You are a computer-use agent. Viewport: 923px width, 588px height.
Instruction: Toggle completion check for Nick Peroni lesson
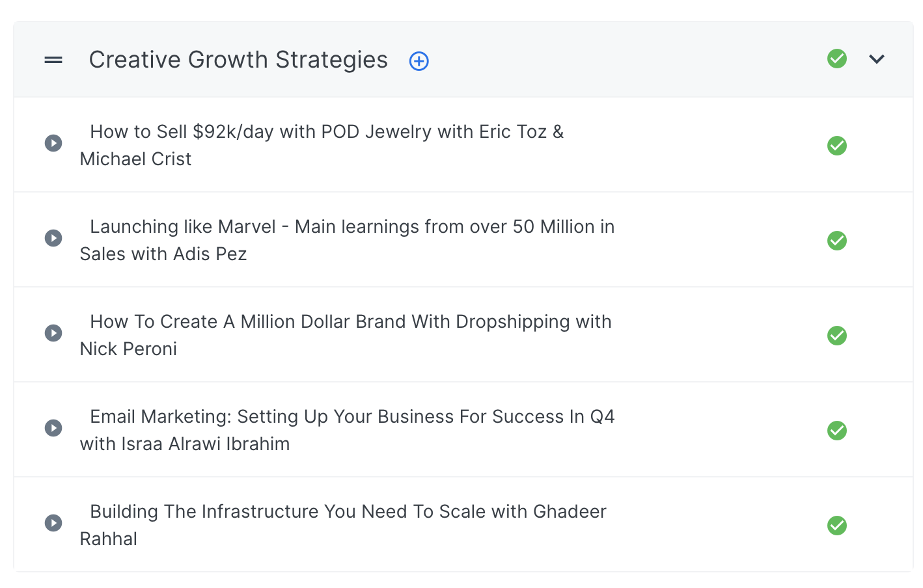point(837,336)
